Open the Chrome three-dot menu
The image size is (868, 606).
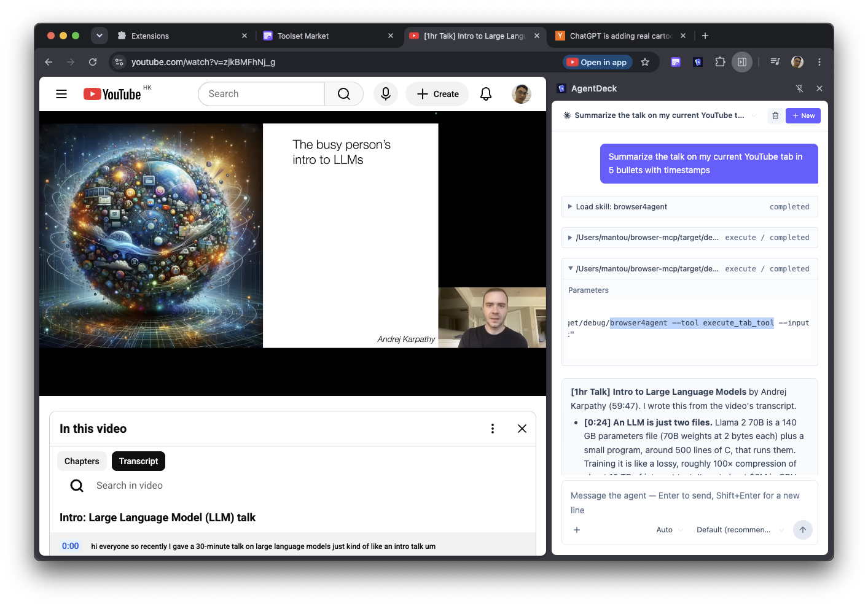click(819, 62)
